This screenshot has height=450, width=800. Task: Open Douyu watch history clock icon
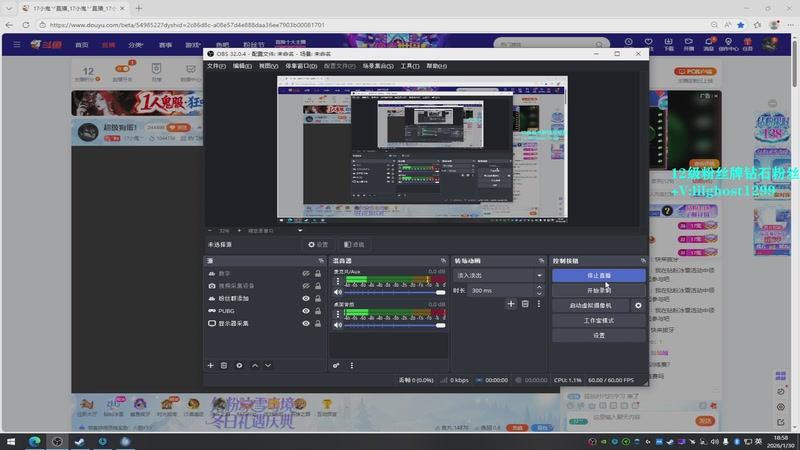click(629, 44)
